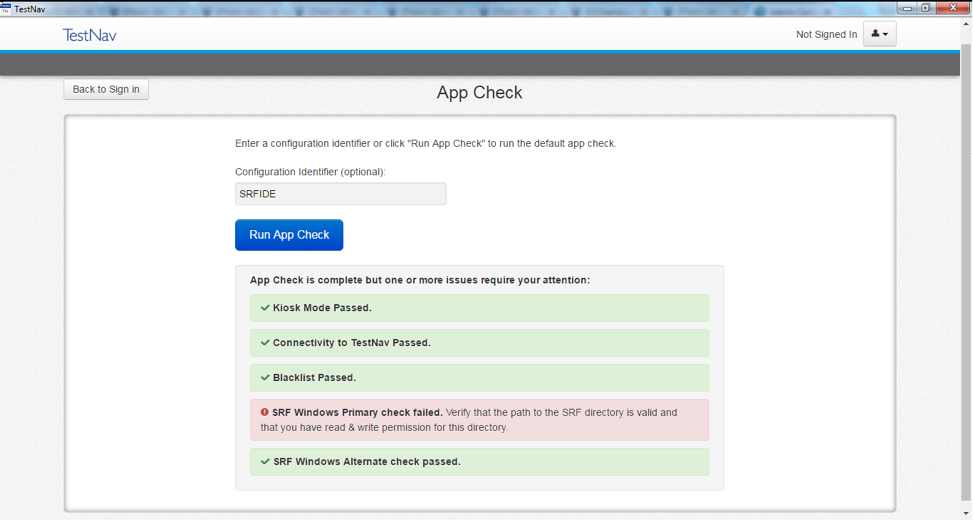The image size is (973, 520).
Task: Click the scrollbar down arrow
Action: (965, 513)
